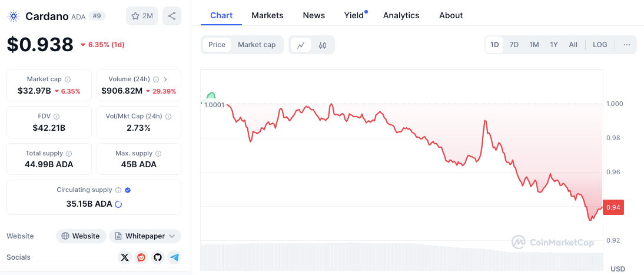Switch to the line chart icon
644x275 pixels.
(x=301, y=45)
